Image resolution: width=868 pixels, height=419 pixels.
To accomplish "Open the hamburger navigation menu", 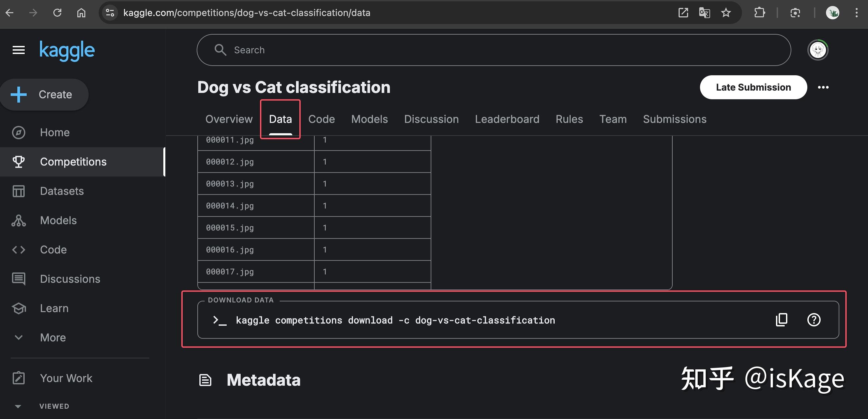I will coord(19,50).
